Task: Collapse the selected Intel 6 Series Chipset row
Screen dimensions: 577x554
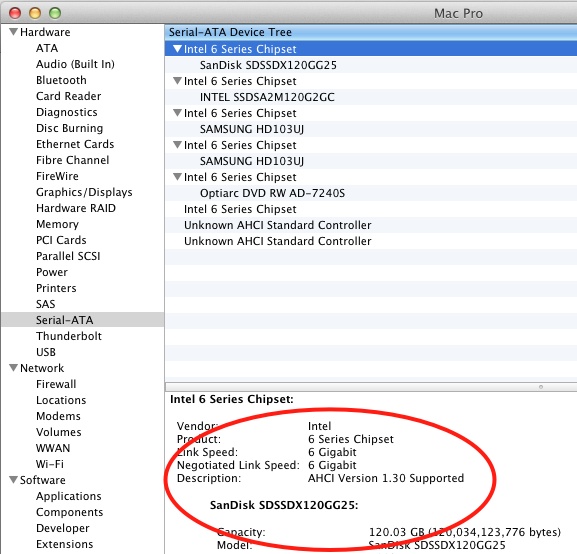Action: 177,49
